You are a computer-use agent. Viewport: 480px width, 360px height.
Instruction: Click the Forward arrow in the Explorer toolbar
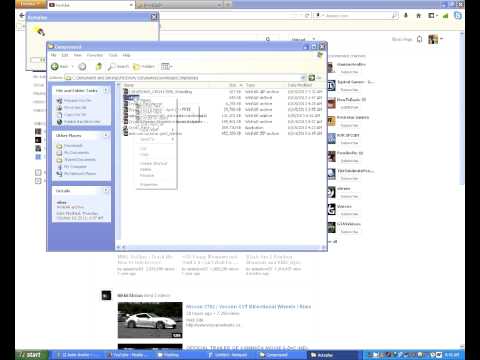tap(82, 67)
